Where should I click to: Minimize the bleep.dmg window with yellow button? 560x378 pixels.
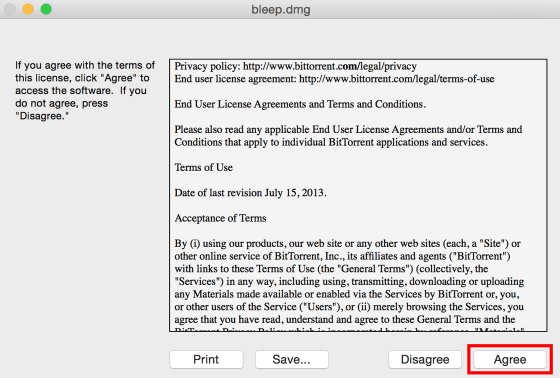[x=28, y=9]
